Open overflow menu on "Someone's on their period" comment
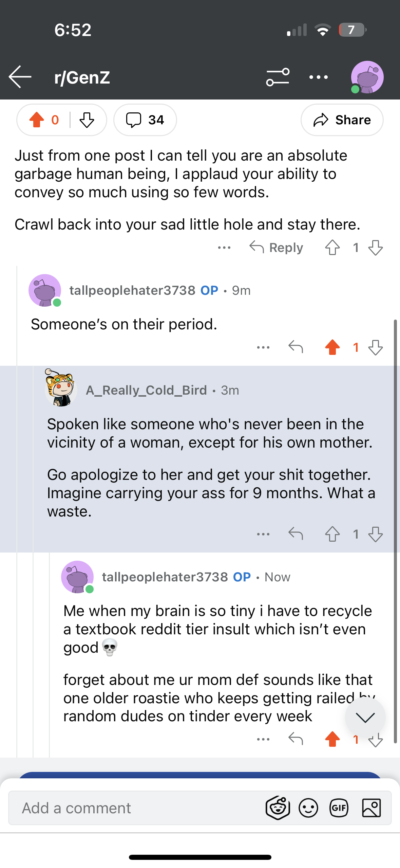Viewport: 400px width, 868px height. click(x=263, y=347)
